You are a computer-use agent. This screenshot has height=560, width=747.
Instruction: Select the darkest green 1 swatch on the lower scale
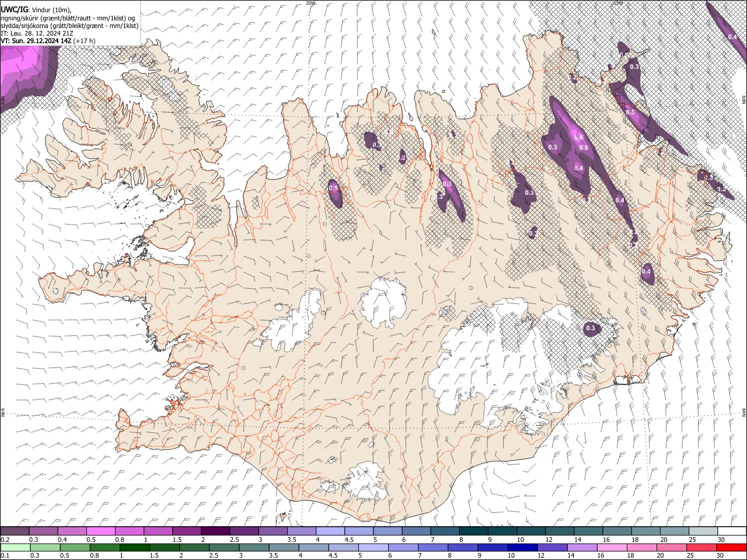tap(135, 547)
